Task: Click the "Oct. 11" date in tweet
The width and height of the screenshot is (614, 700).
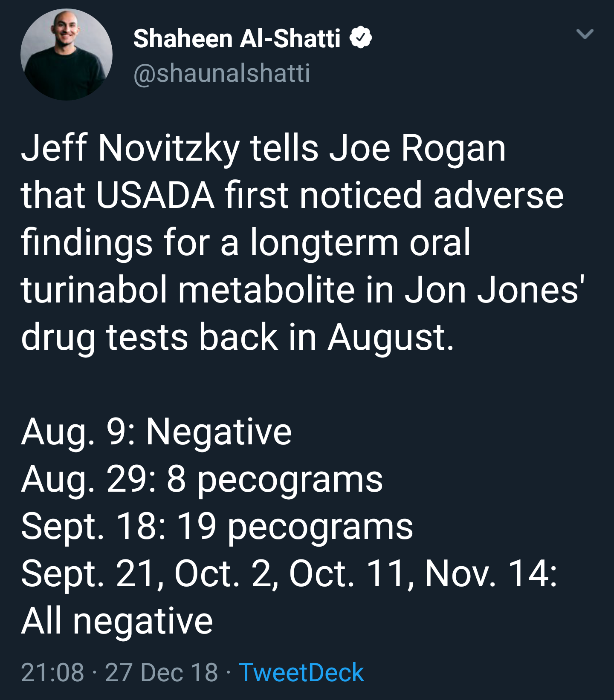Action: (x=347, y=573)
